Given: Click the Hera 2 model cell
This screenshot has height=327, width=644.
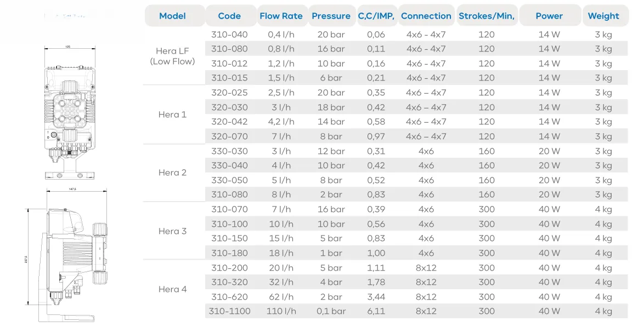Looking at the screenshot, I should [173, 173].
